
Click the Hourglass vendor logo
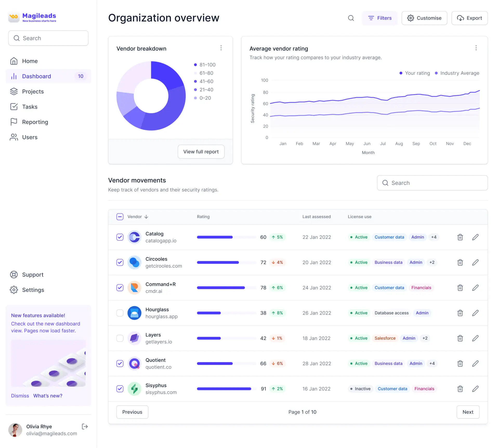(x=134, y=313)
